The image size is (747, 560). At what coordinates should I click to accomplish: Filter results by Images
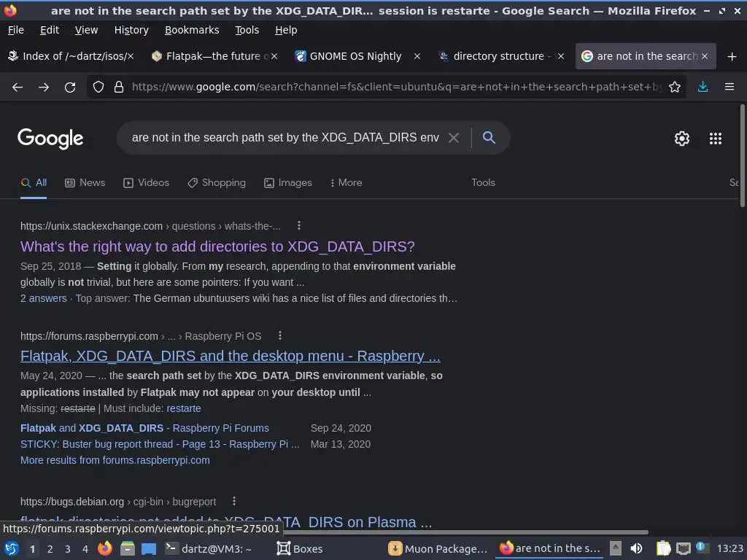click(287, 183)
